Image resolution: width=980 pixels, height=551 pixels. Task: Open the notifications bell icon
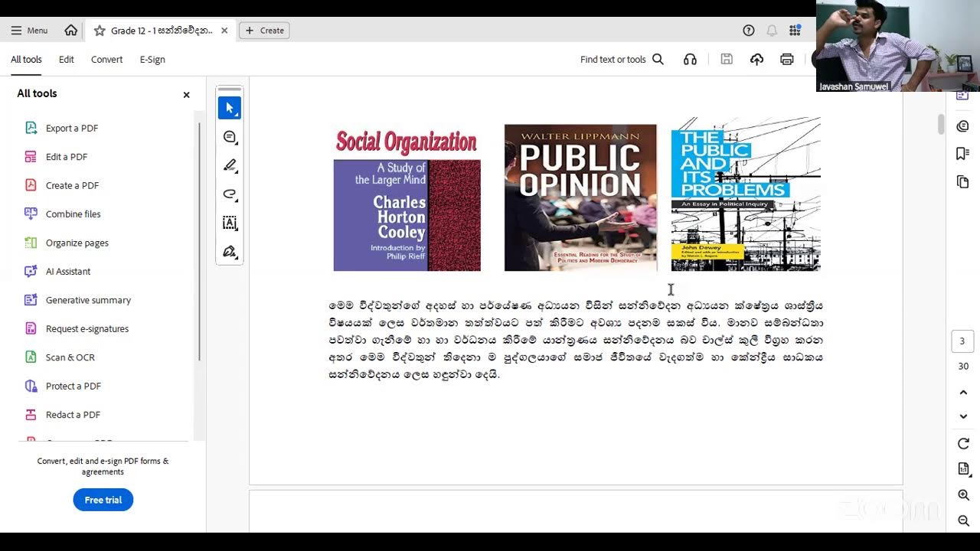[772, 31]
